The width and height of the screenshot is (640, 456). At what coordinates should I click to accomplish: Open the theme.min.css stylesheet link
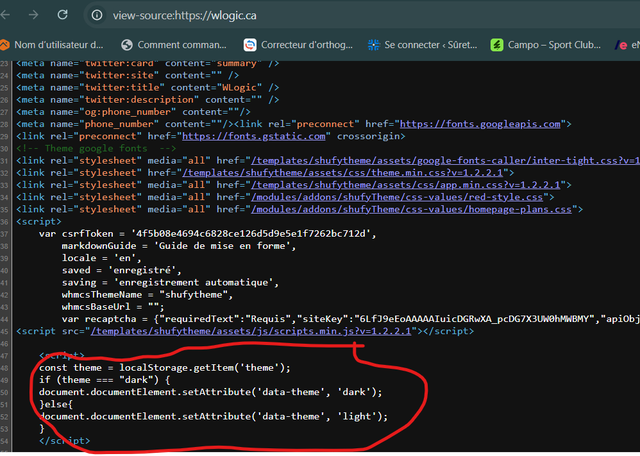click(x=342, y=173)
